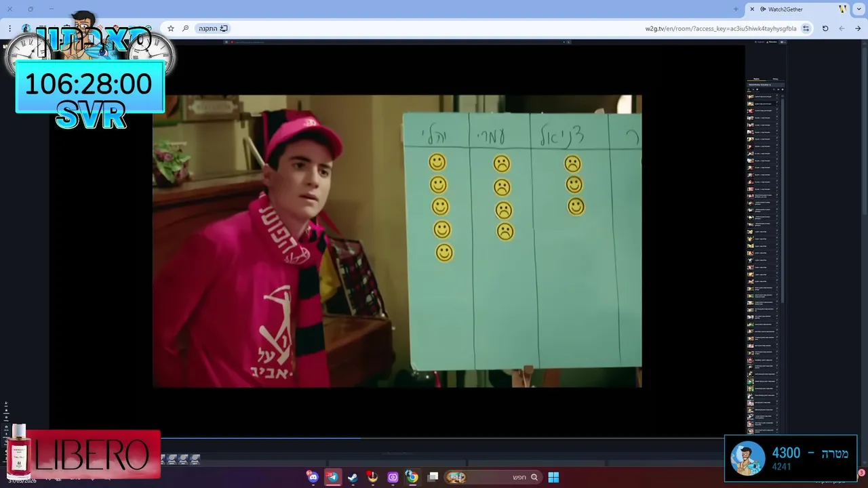Open Discord from the taskbar
This screenshot has height=488, width=868.
pos(313,477)
